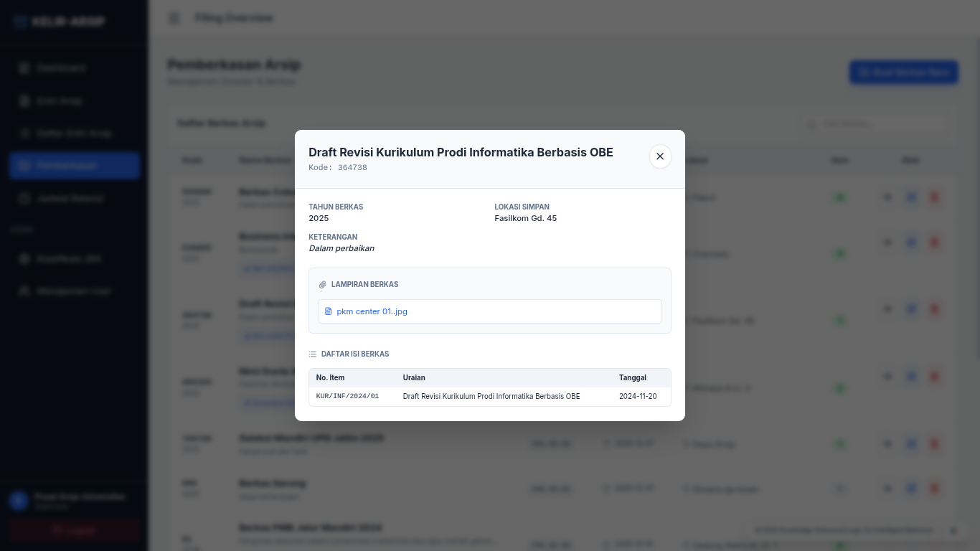980x551 pixels.
Task: Click the Kelik-Arsip logo in the sidebar
Action: point(60,22)
